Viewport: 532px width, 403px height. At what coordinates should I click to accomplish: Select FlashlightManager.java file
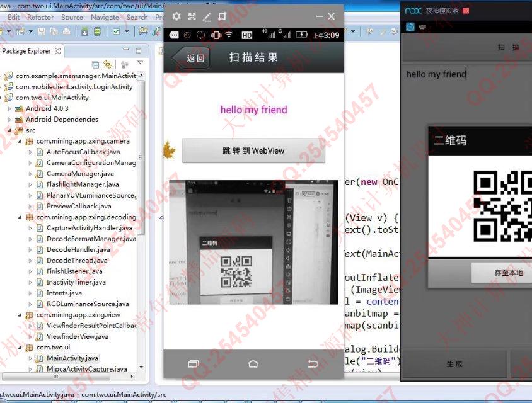click(83, 184)
